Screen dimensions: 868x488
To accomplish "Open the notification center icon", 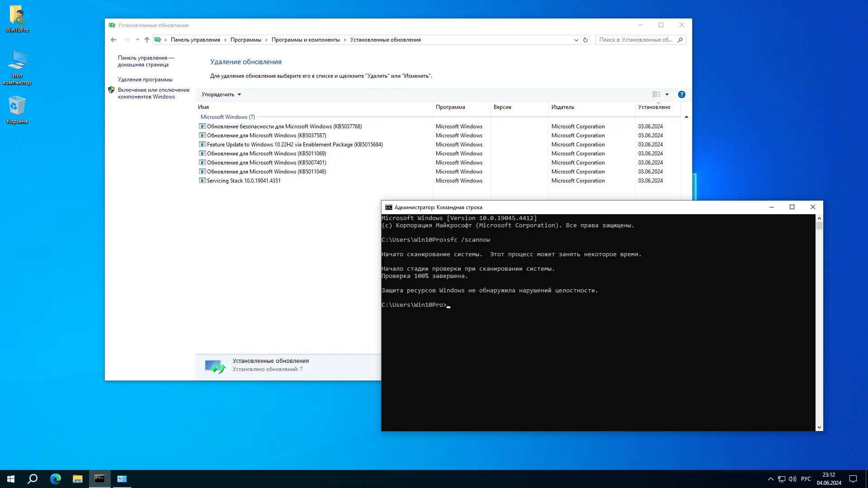I will tap(853, 479).
